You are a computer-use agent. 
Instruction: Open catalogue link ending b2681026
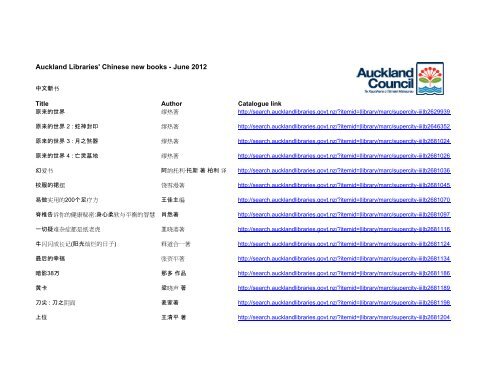(x=344, y=156)
